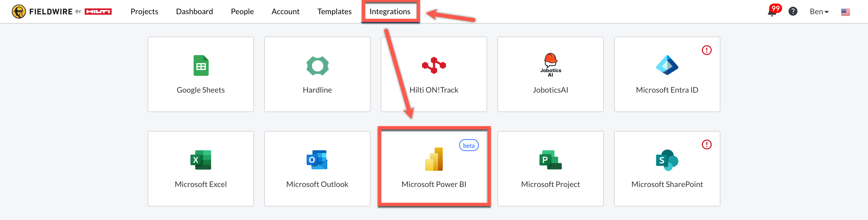Click the JoboticsAI integration icon
This screenshot has width=868, height=220.
[550, 65]
